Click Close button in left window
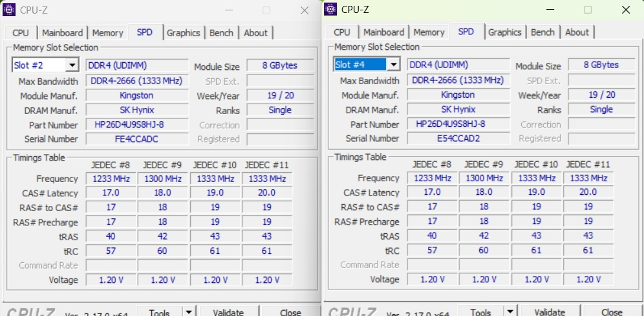644x316 pixels. click(290, 312)
